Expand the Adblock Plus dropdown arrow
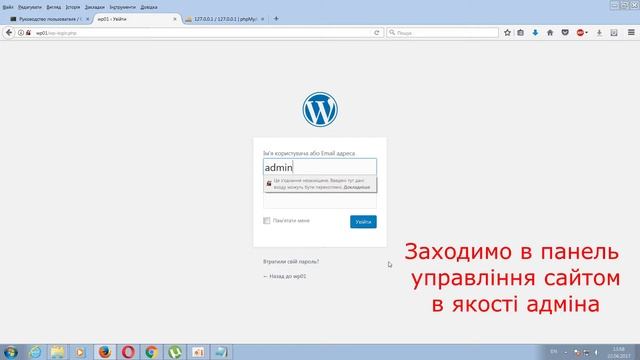The height and width of the screenshot is (360, 640). [587, 33]
